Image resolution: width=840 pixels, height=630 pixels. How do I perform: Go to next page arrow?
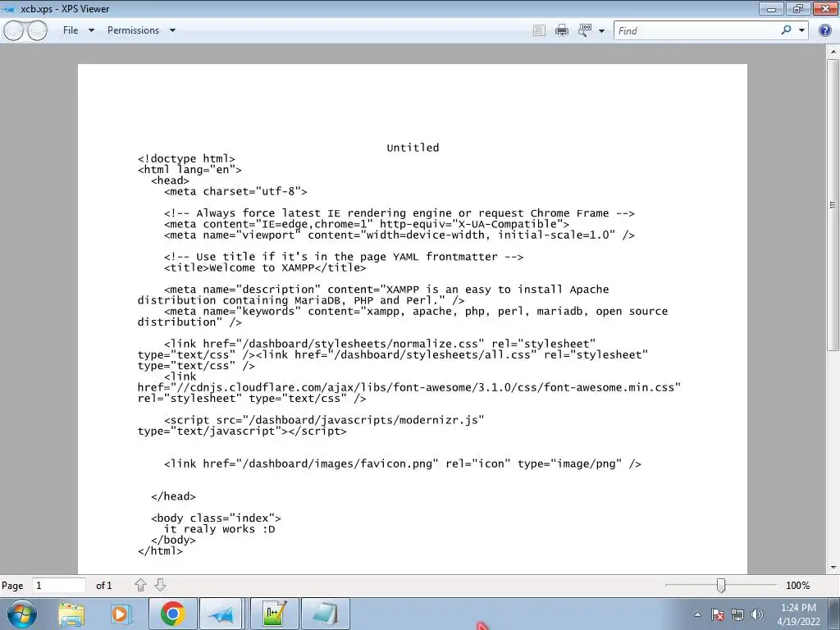pyautogui.click(x=160, y=585)
